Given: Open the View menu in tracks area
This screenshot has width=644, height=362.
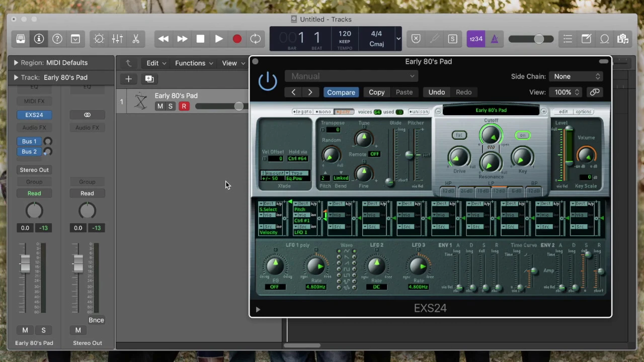Looking at the screenshot, I should (x=233, y=63).
